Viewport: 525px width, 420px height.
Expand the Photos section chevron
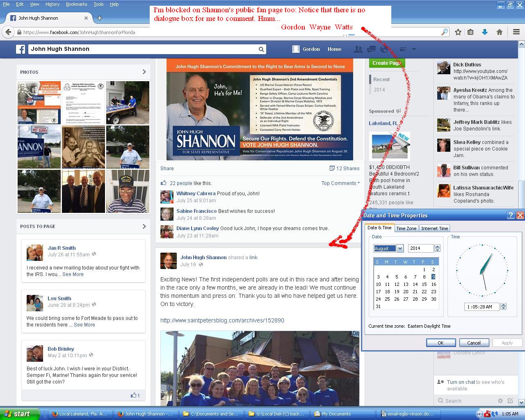pyautogui.click(x=144, y=72)
